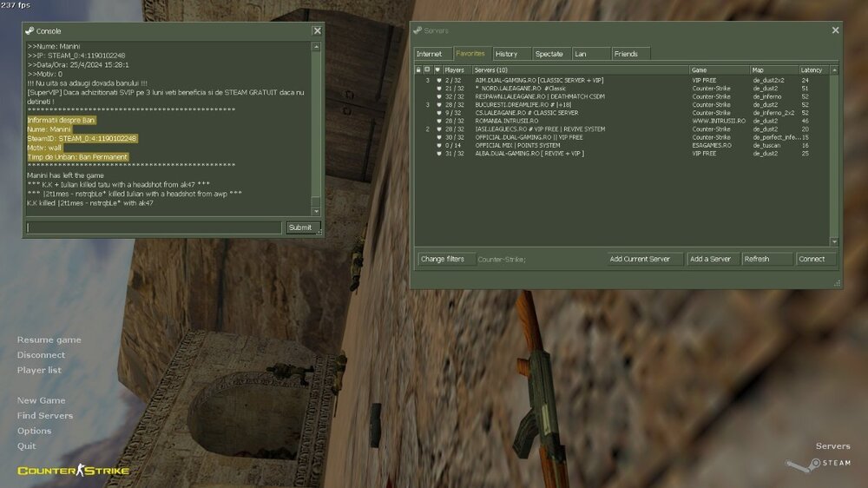Click the heart icon beside AIM.DUAL-GAMING.RO server
This screenshot has width=868, height=488.
(438, 80)
